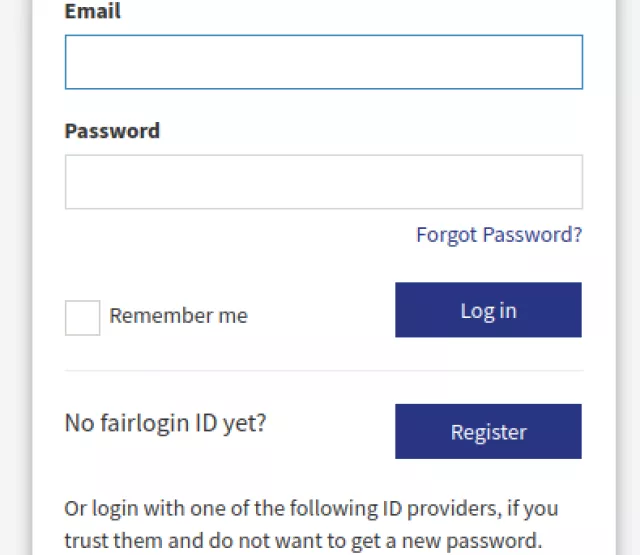Click the divider line below Remember me
The width and height of the screenshot is (640, 555).
coord(323,371)
